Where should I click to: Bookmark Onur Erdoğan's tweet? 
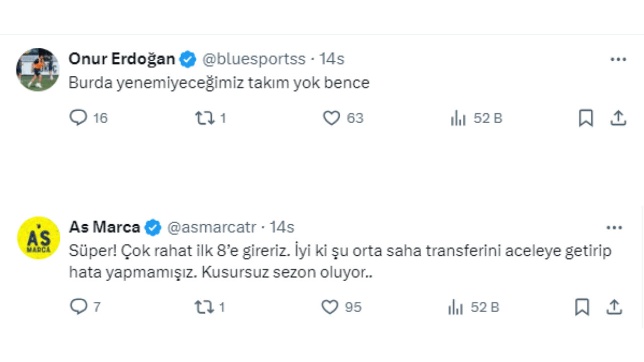tap(585, 118)
